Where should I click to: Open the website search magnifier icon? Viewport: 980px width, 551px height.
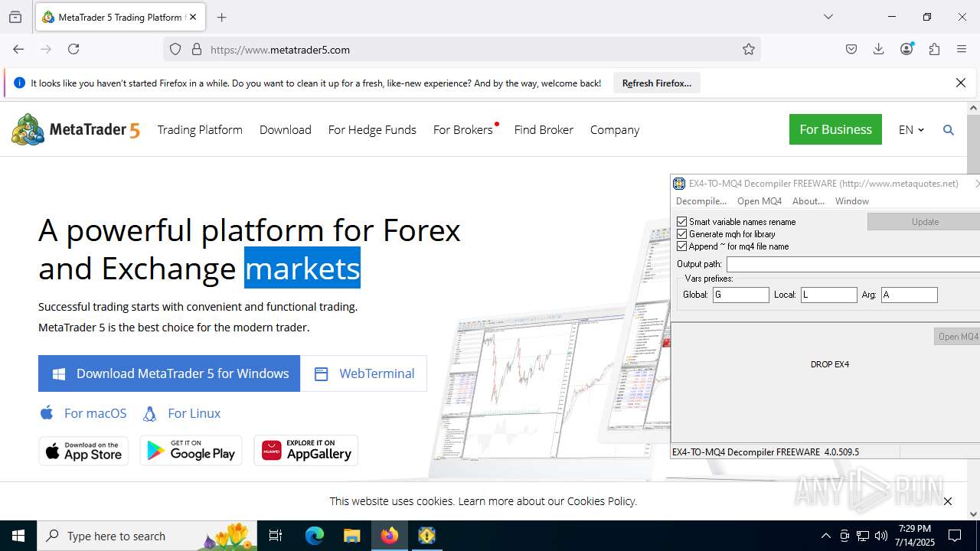pyautogui.click(x=949, y=130)
